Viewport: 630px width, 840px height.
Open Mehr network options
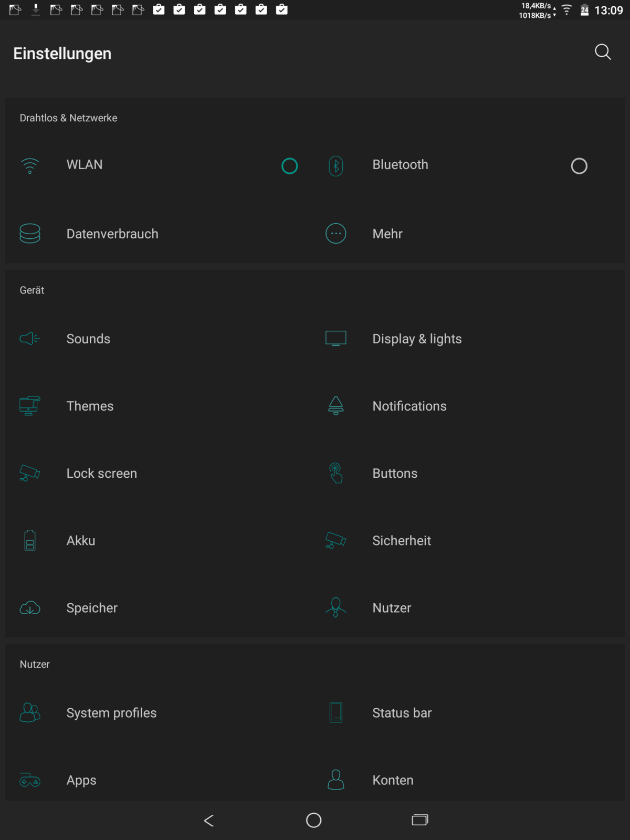387,234
